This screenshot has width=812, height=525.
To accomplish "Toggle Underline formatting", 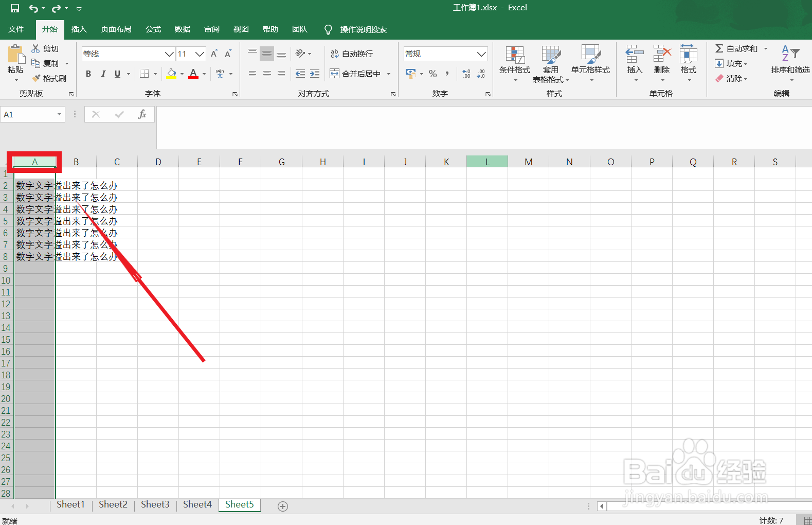I will [x=117, y=74].
